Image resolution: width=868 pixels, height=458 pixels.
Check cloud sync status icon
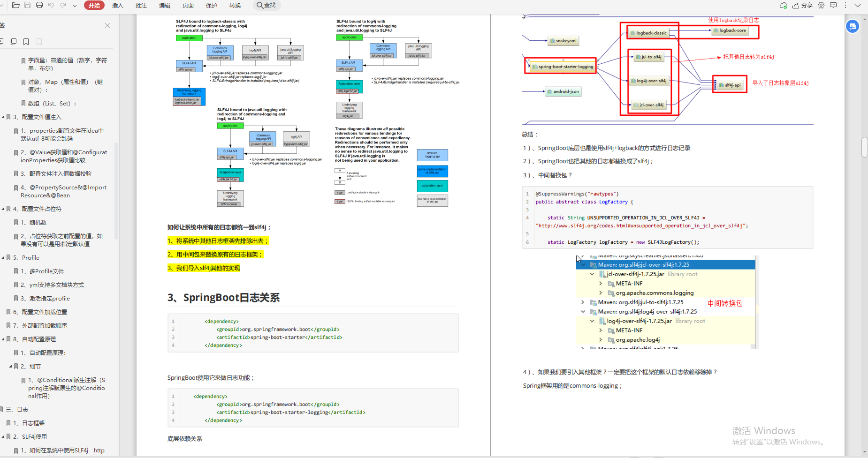click(783, 5)
